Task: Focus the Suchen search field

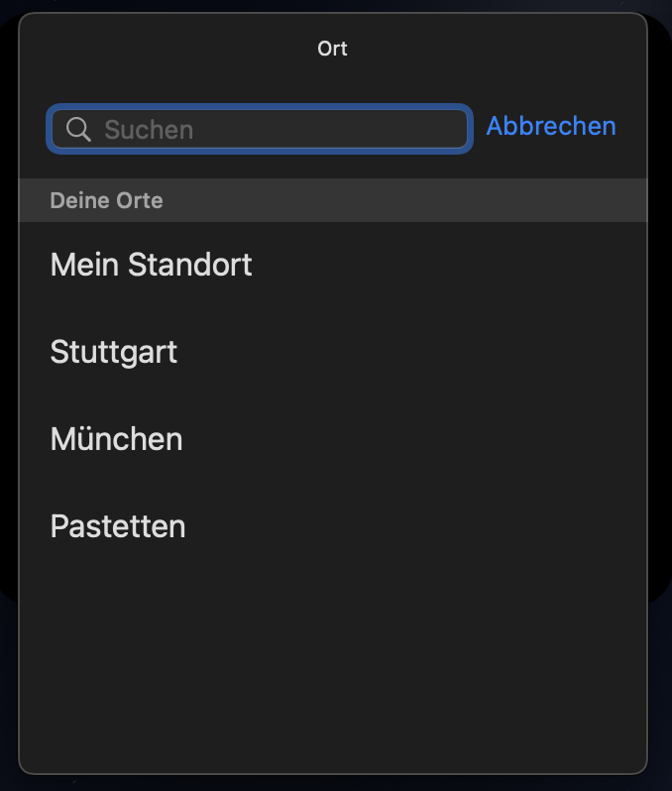Action: click(x=278, y=129)
